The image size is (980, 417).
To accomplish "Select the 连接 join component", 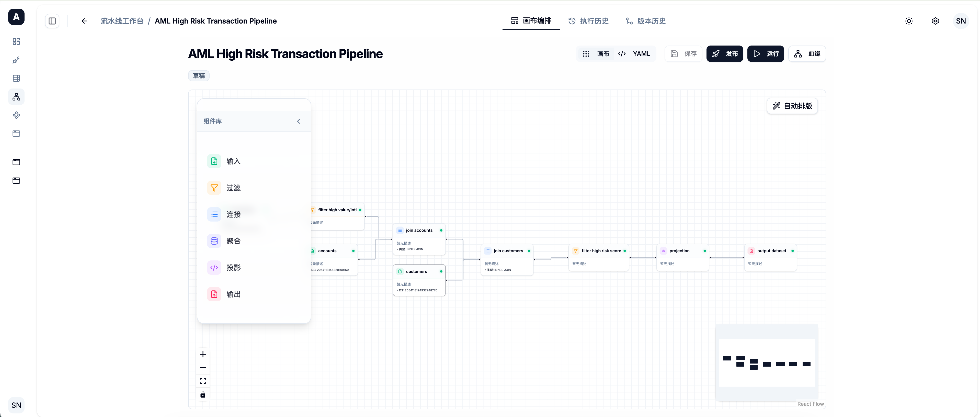I will [254, 214].
